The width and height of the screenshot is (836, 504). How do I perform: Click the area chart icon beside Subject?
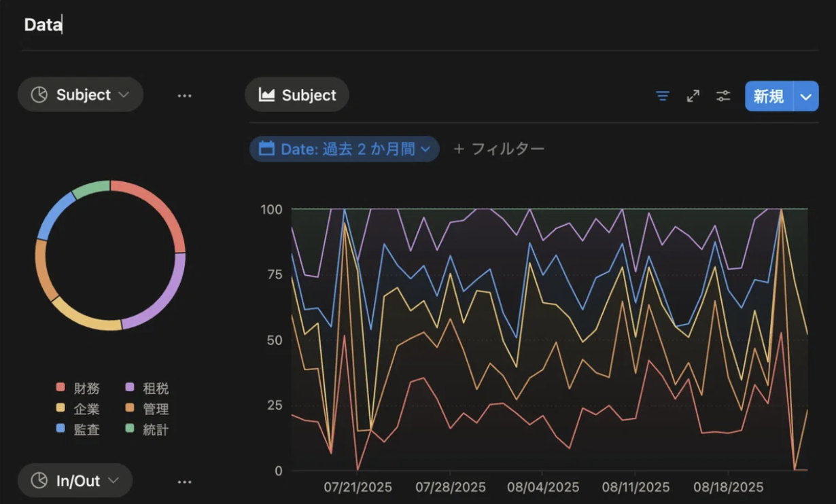[x=266, y=95]
